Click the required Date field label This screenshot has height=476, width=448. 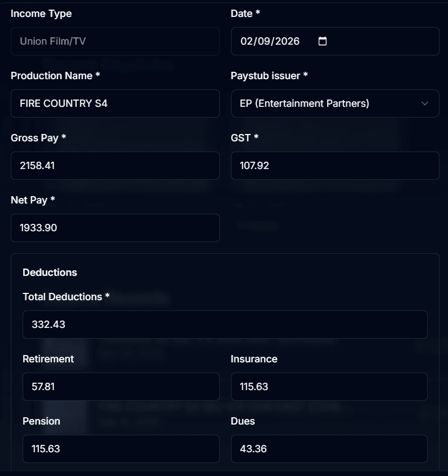pyautogui.click(x=245, y=13)
